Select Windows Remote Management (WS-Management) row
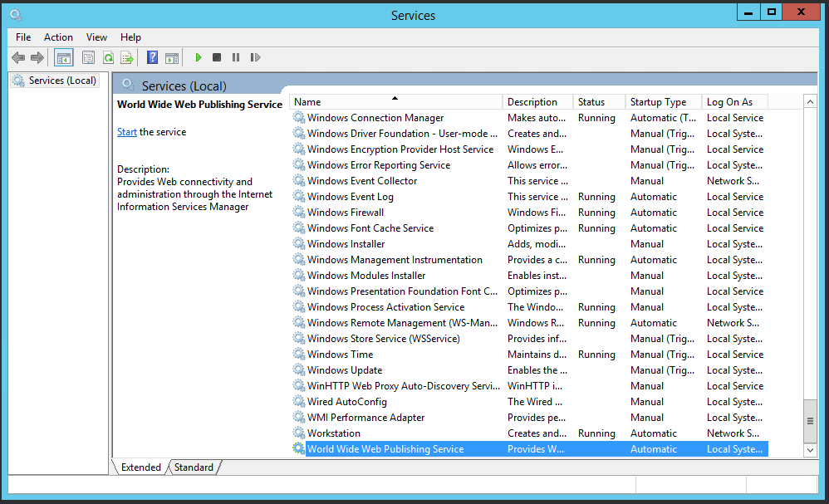Viewport: 829px width, 504px height. pos(530,322)
